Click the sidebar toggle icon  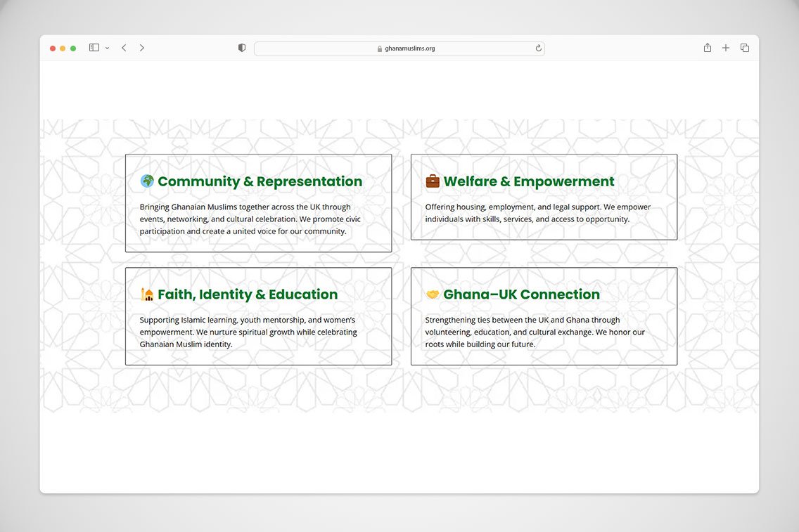click(x=94, y=48)
